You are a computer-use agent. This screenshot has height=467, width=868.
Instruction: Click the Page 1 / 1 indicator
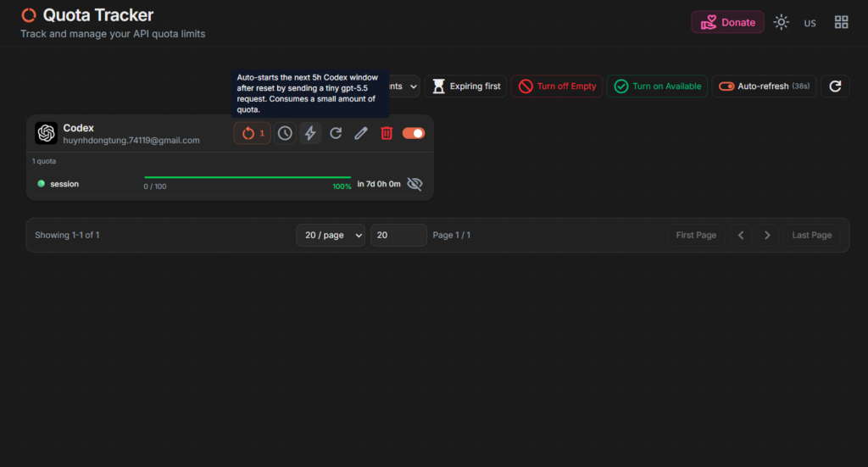tap(452, 235)
